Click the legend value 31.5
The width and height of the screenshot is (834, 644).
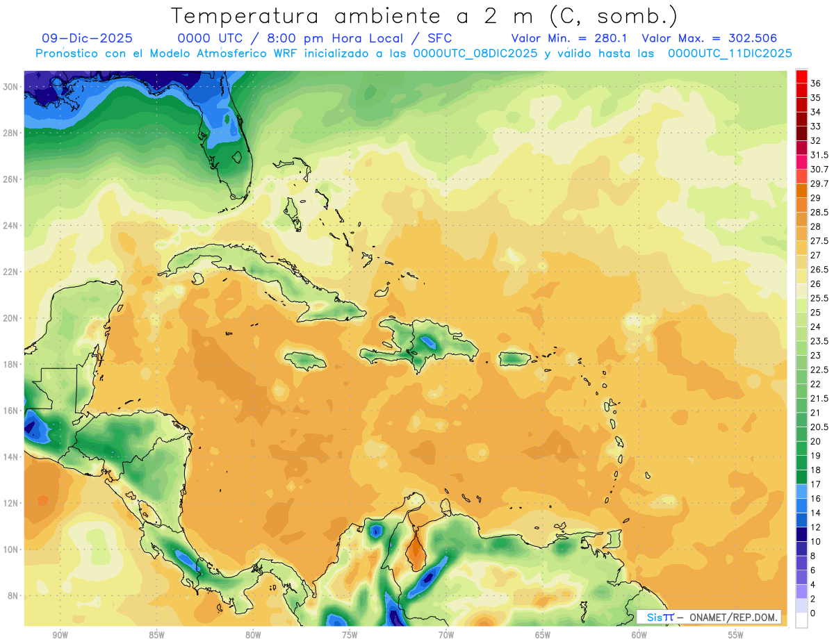[x=819, y=156]
